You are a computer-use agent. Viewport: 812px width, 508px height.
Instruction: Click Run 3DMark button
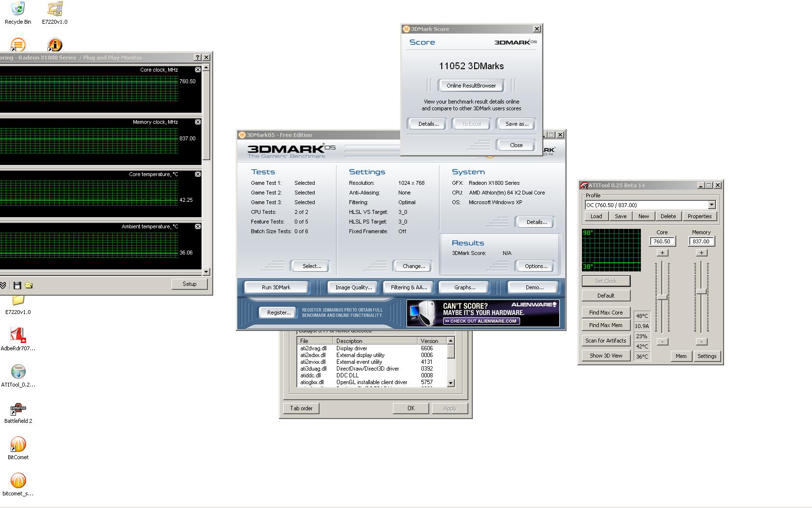click(x=276, y=287)
